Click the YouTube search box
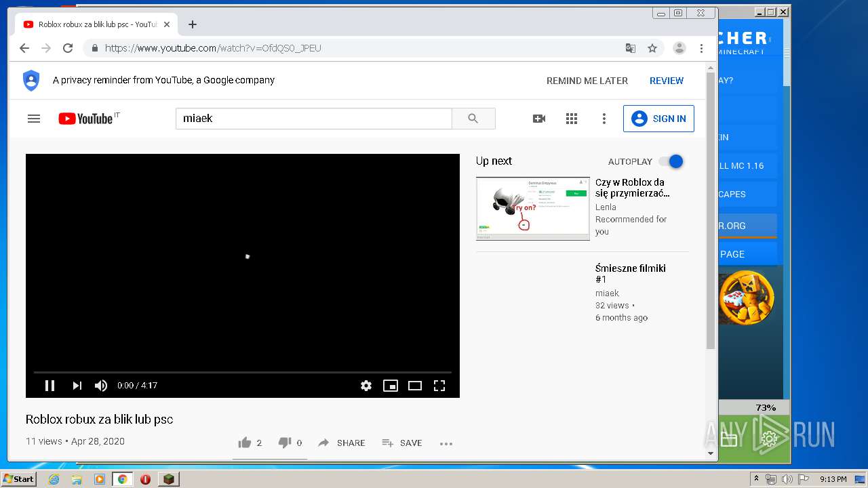 pyautogui.click(x=314, y=119)
